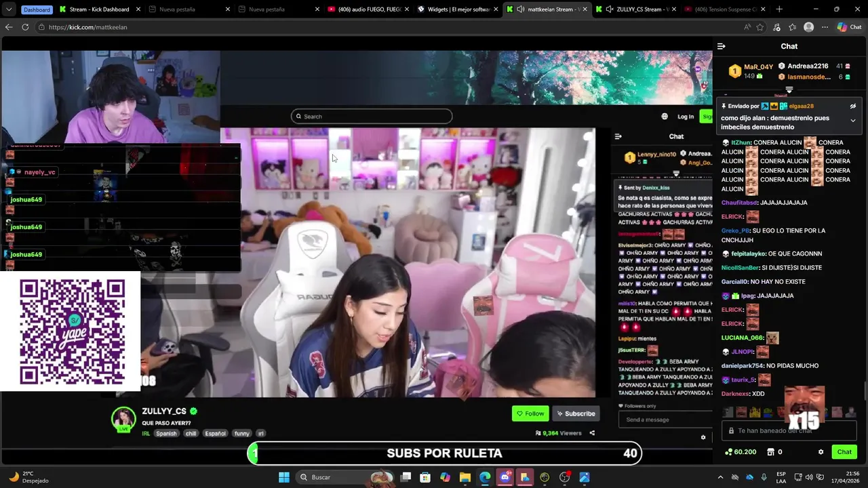Open the embedded chat settings gear

(703, 438)
